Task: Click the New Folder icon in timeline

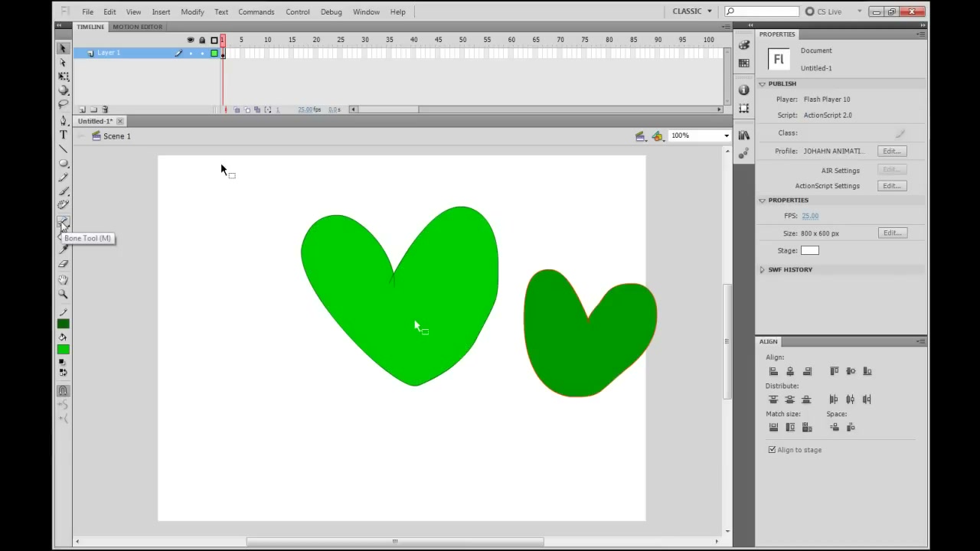Action: point(93,109)
